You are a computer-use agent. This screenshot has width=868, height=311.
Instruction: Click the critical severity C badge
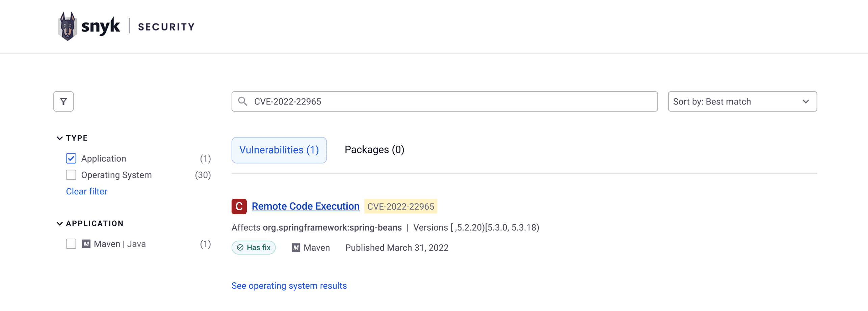(x=239, y=206)
